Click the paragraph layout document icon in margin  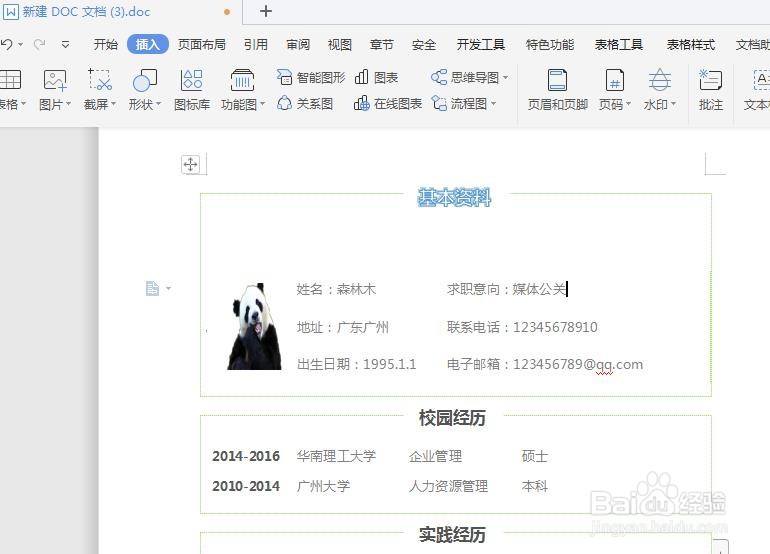click(153, 288)
